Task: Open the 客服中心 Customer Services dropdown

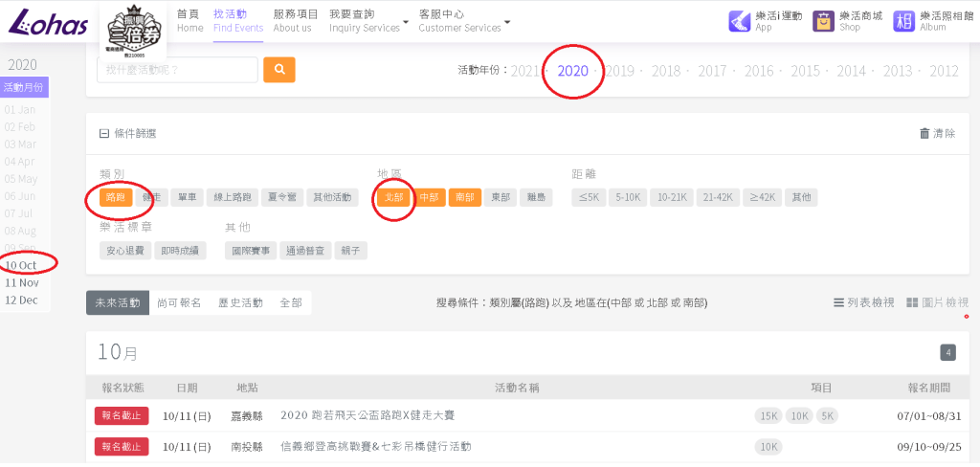Action: pyautogui.click(x=464, y=21)
